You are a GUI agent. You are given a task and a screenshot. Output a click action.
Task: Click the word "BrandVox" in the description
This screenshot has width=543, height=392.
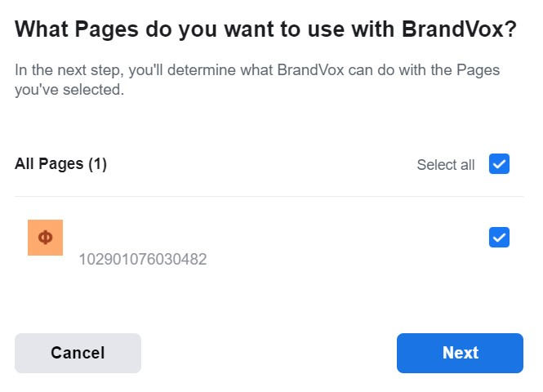tap(310, 70)
